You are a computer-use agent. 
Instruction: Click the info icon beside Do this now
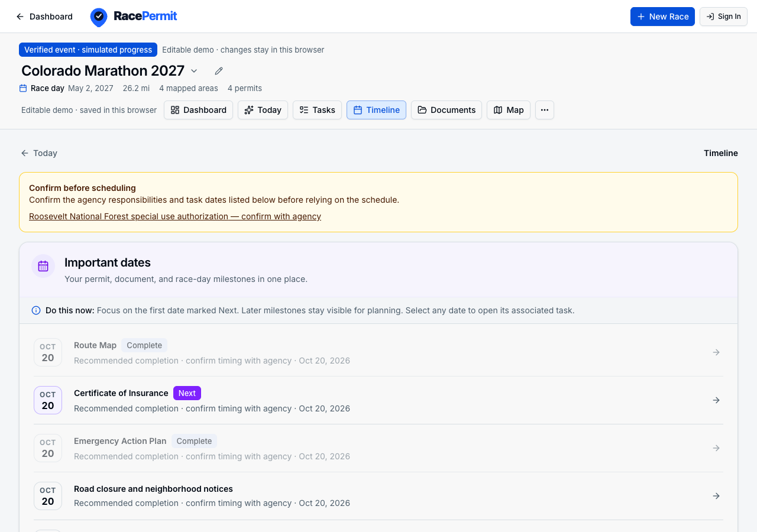(x=36, y=310)
